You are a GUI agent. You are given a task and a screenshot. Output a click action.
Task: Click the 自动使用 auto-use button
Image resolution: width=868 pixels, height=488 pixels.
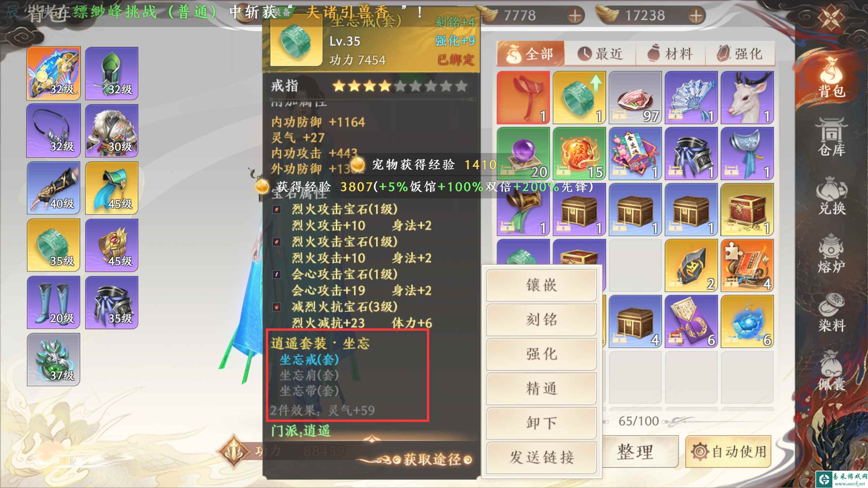click(x=728, y=452)
